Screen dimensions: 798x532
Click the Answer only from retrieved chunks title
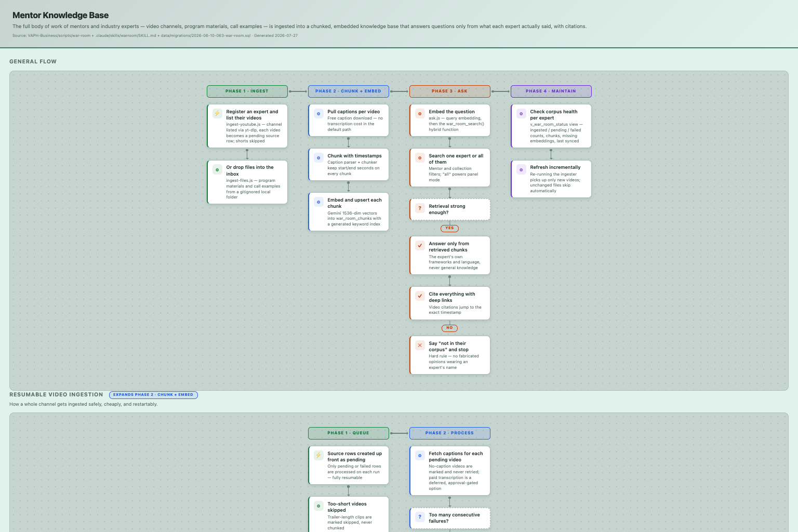(x=449, y=247)
